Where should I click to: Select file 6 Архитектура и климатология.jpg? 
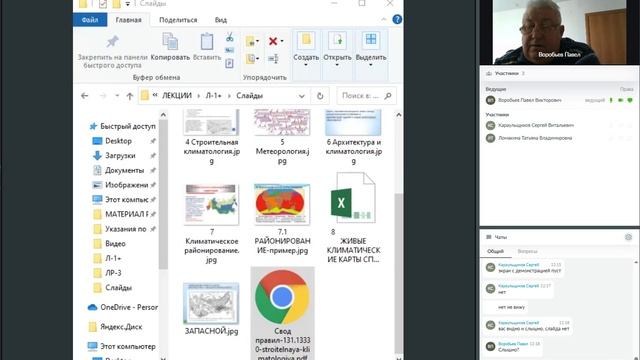(x=353, y=137)
